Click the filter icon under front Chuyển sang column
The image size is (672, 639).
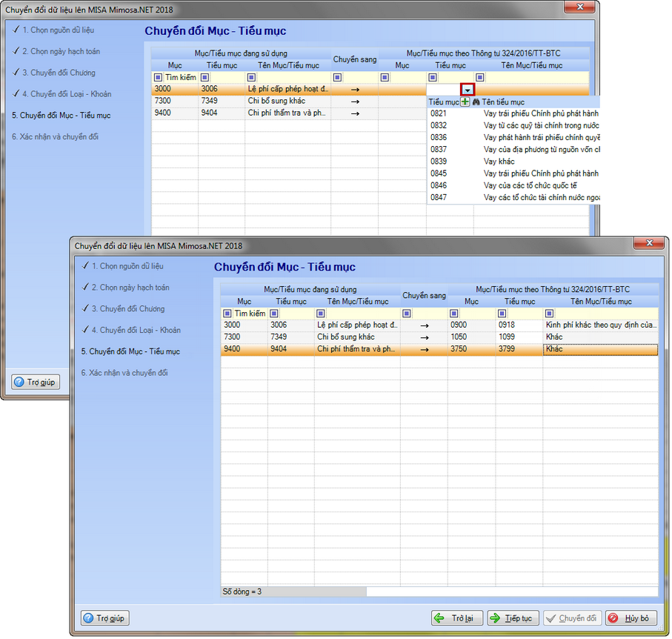click(x=407, y=314)
